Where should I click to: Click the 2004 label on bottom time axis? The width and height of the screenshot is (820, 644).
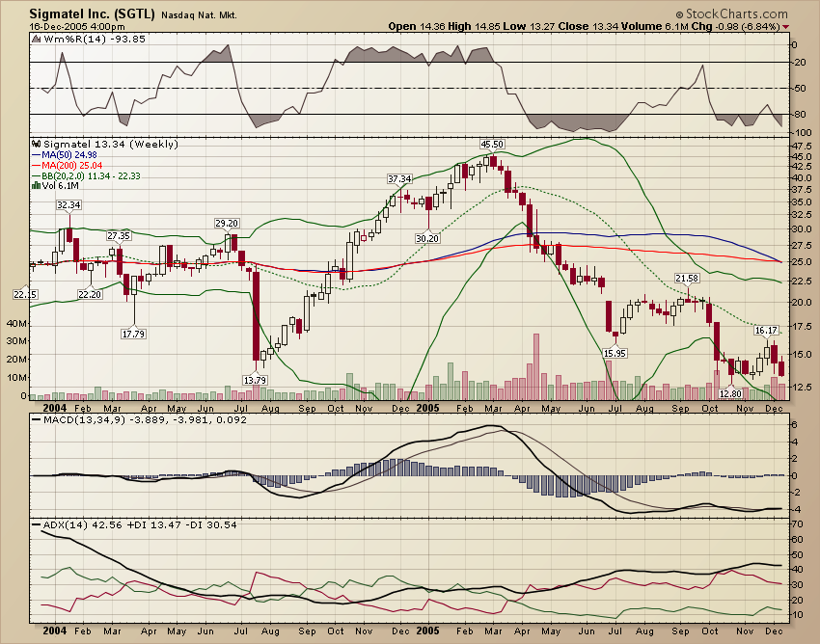[x=54, y=631]
